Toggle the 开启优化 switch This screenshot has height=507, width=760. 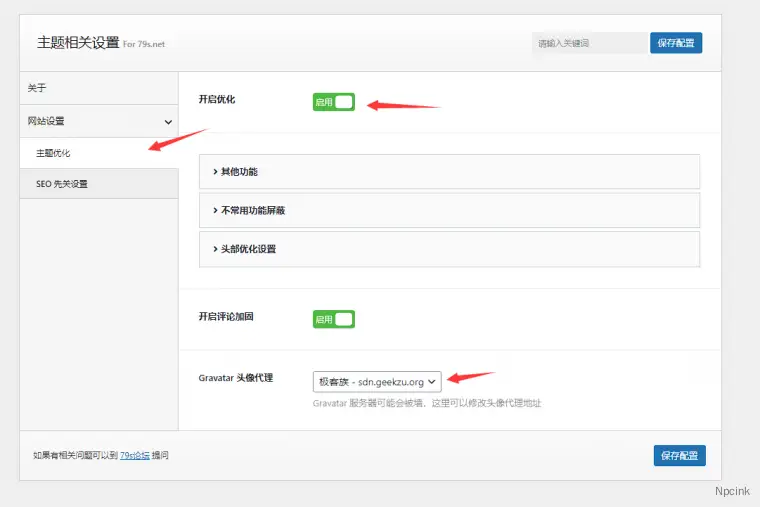point(333,102)
